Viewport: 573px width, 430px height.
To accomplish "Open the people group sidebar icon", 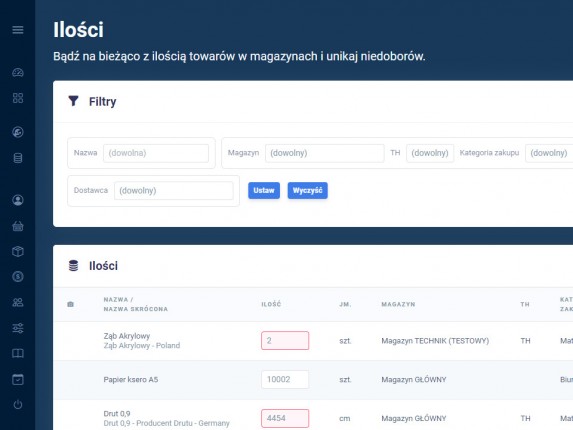I will [x=18, y=302].
